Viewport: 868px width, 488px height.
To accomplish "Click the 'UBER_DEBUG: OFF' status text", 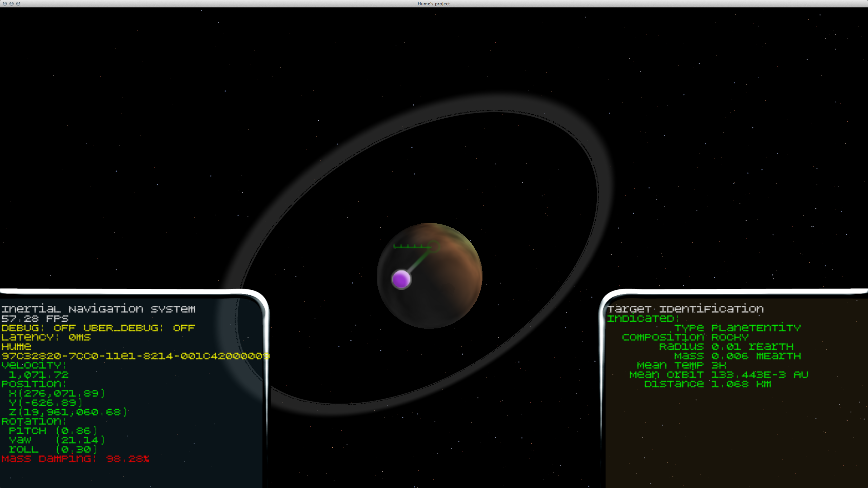I will click(x=139, y=328).
